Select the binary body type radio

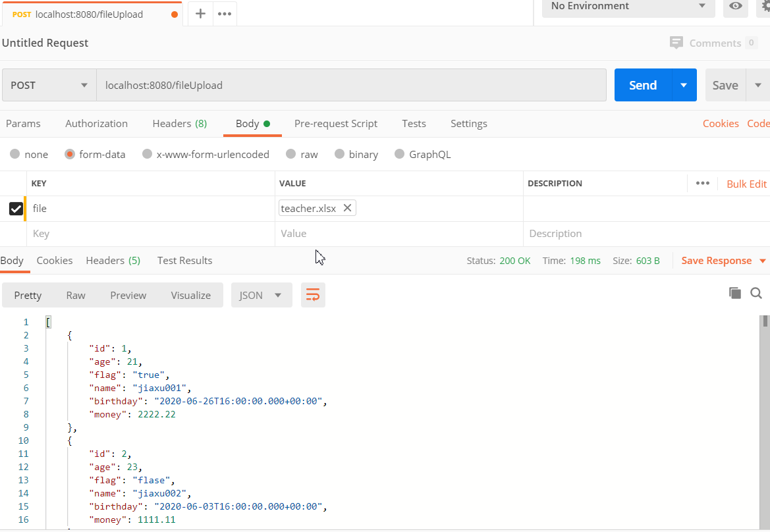click(339, 154)
